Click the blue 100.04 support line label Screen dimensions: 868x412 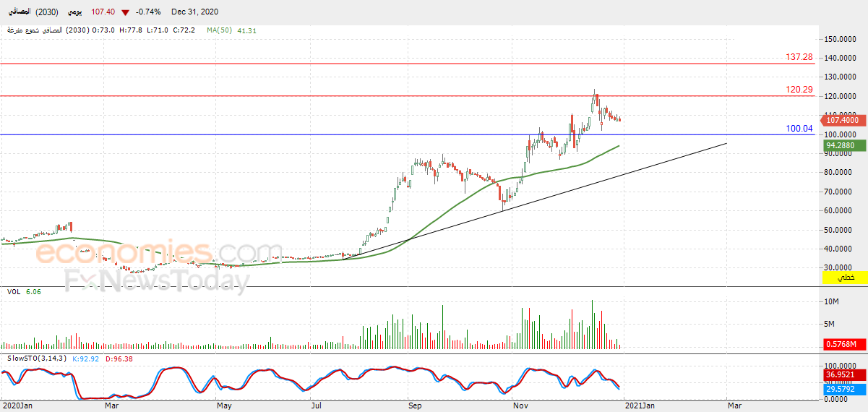click(x=799, y=129)
